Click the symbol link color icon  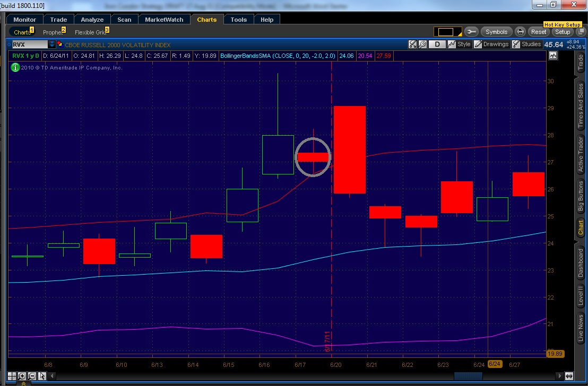click(59, 45)
